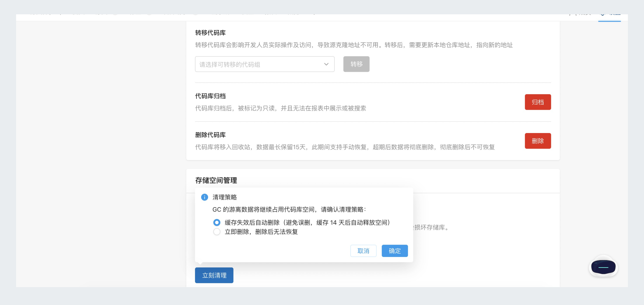Image resolution: width=644 pixels, height=305 pixels.
Task: Click the chevron on the code group selector
Action: coord(326,64)
